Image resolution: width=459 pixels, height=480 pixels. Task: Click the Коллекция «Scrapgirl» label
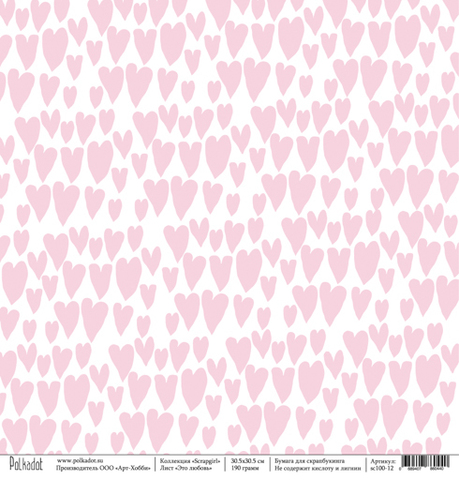pos(190,461)
